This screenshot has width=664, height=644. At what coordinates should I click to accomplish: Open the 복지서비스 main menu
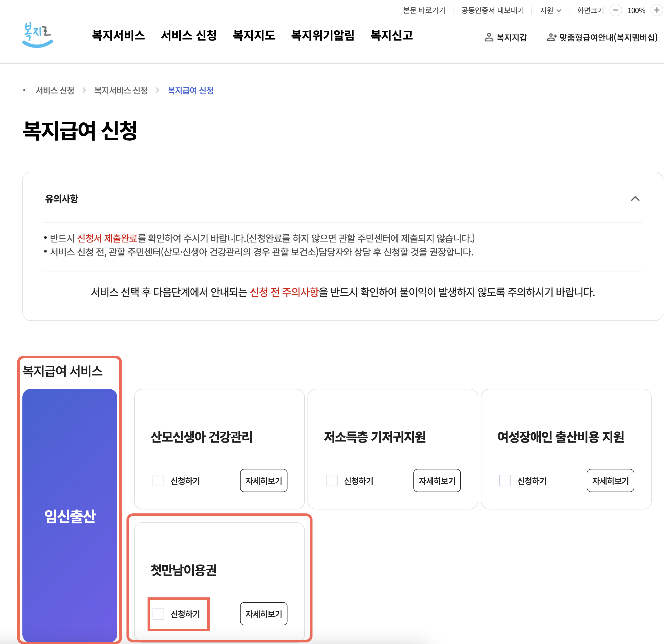point(118,35)
